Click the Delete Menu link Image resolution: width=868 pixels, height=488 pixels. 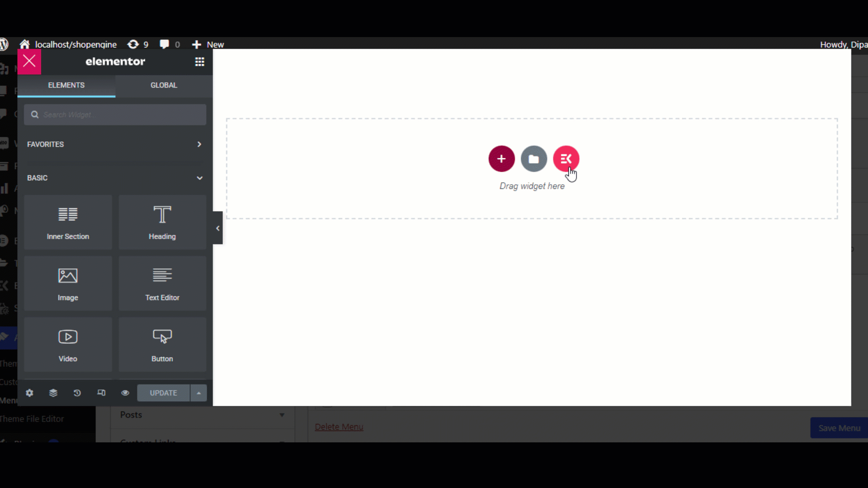(x=339, y=427)
